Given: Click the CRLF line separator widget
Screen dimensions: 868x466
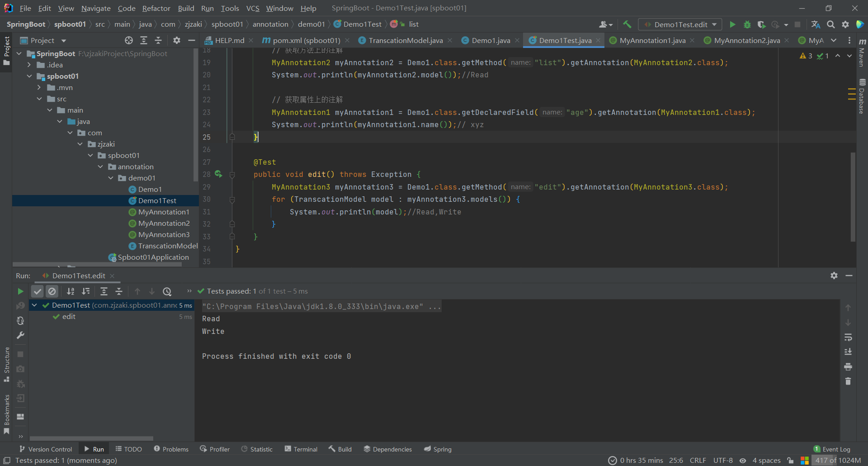Looking at the screenshot, I should 698,461.
